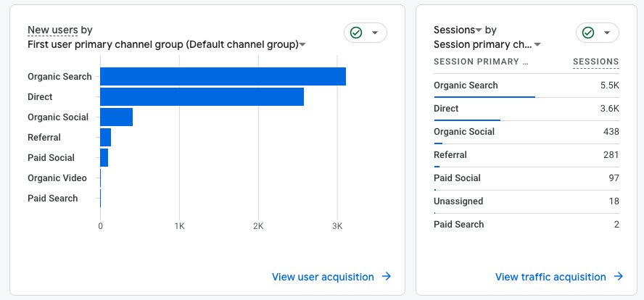Screen dimensions: 644x300
Task: Click the arrow icon beside View traffic acquisition
Action: (x=619, y=277)
